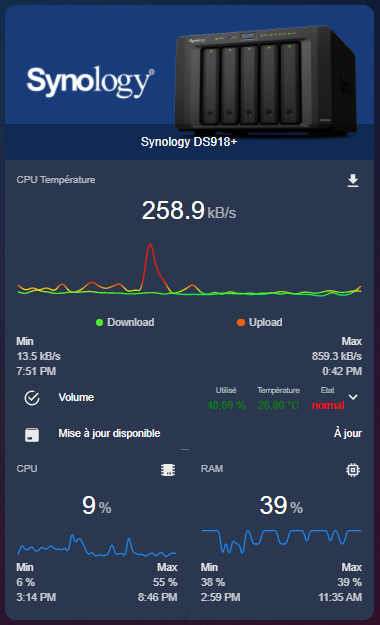Toggle the Download series in legend
The height and width of the screenshot is (625, 380).
(125, 322)
